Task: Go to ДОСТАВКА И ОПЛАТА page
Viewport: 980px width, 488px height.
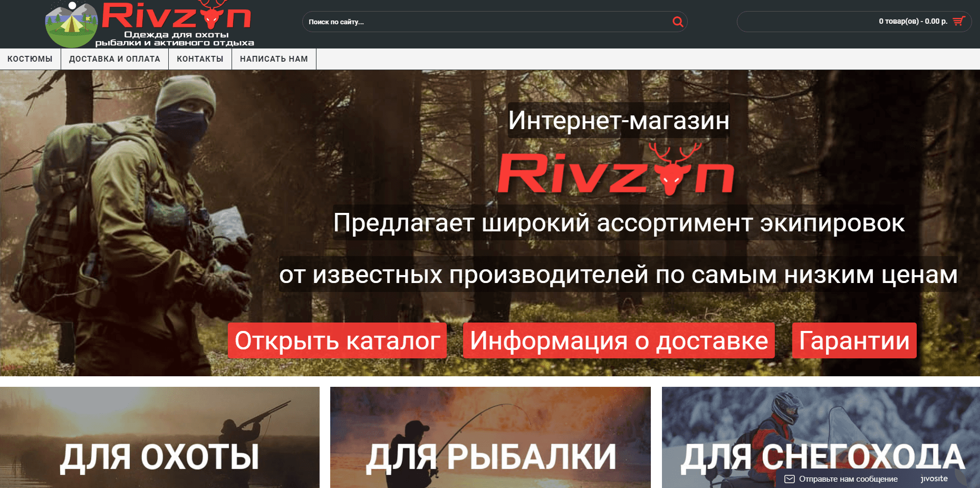Action: [x=114, y=59]
